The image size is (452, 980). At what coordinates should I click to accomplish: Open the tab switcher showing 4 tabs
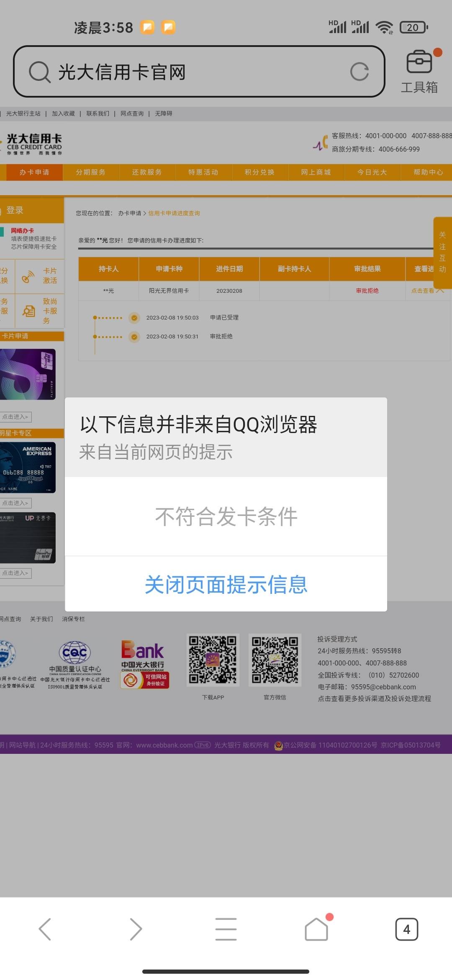coord(407,929)
